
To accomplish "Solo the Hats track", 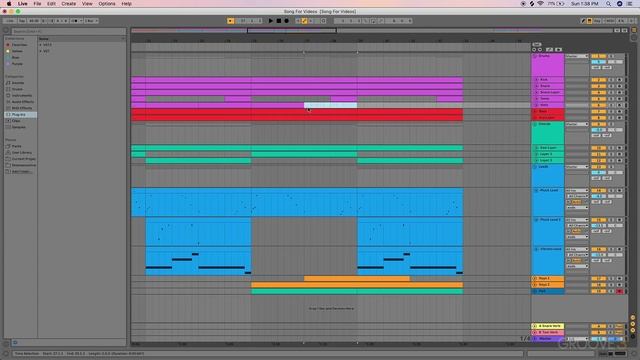I will coord(612,105).
